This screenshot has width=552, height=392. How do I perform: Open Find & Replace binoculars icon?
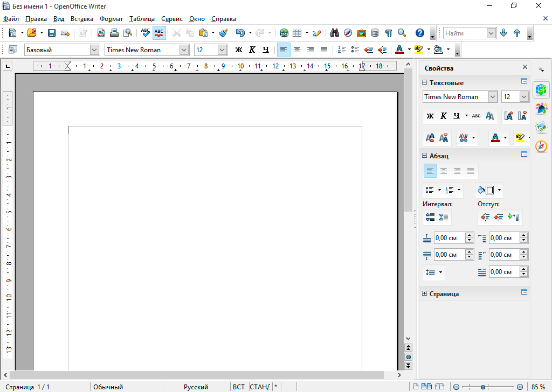click(335, 33)
